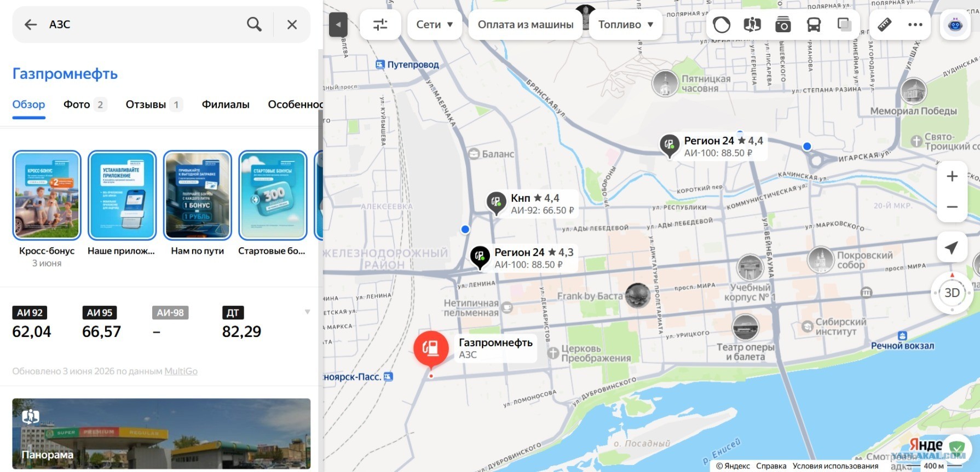
Task: Zoom in on the map
Action: 952,176
